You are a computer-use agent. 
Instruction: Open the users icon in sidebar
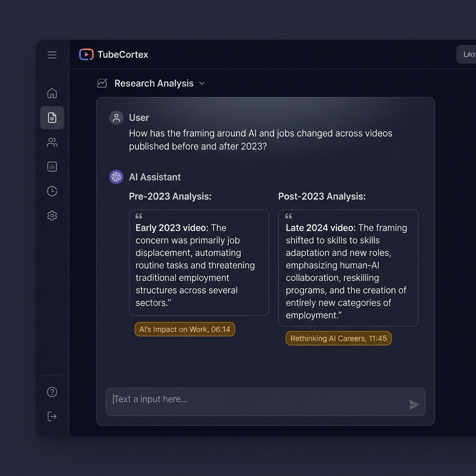coord(52,142)
